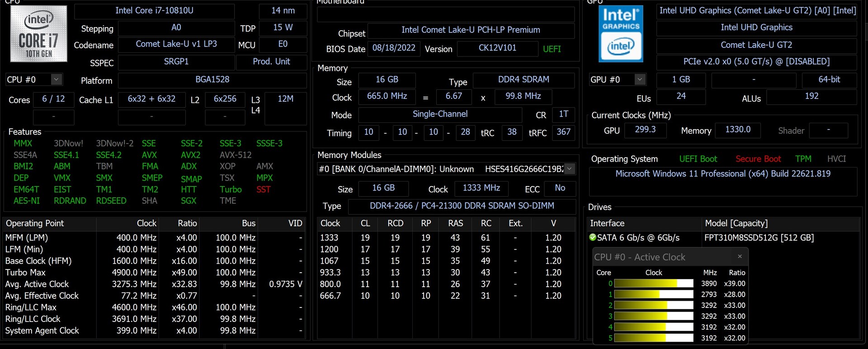Screen dimensions: 868x349
Task: Click the UEFI Boot indicator
Action: coord(698,159)
